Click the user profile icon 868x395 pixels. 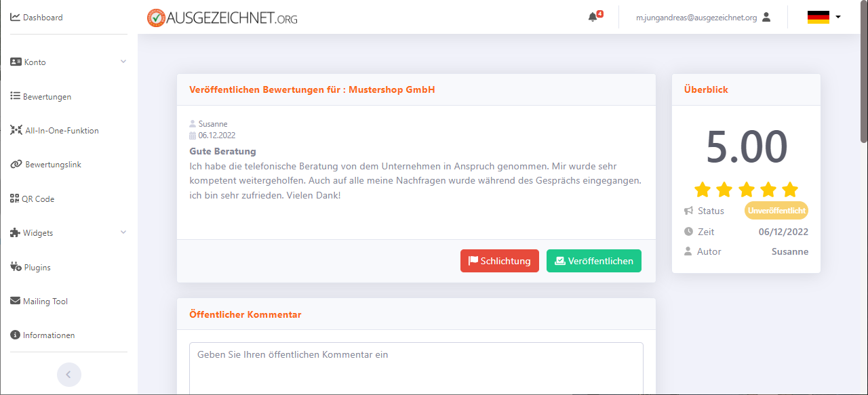(766, 18)
